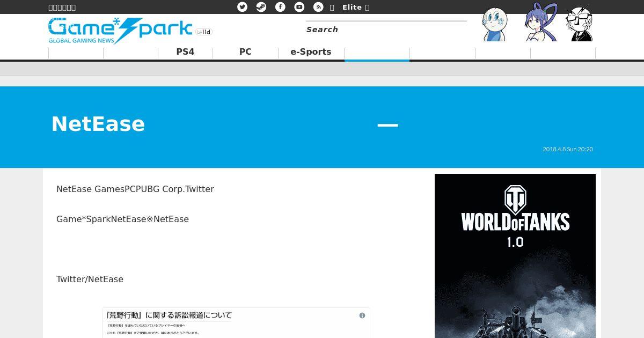Click the NetEase headline text
Viewport: 644px width, 338px height.
coord(98,124)
